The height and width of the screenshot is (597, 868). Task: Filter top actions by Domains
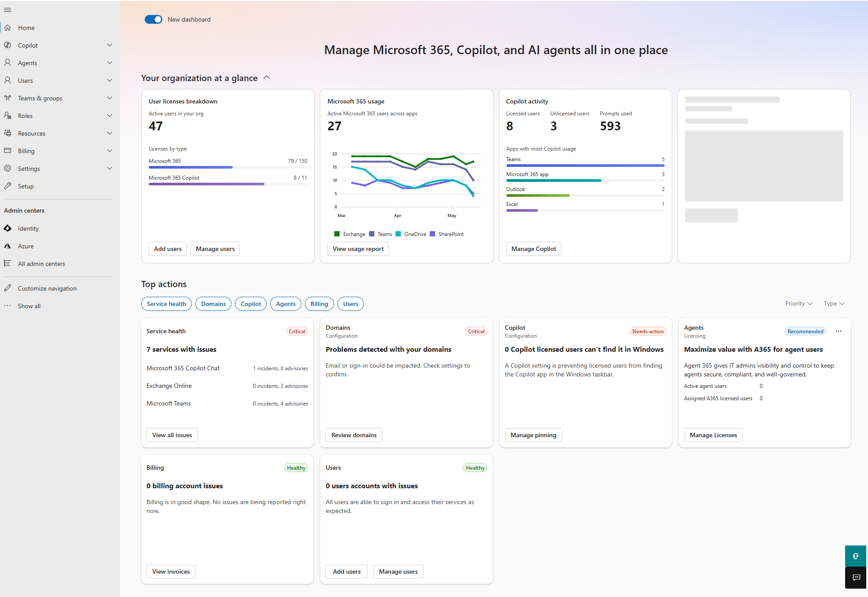coord(213,304)
